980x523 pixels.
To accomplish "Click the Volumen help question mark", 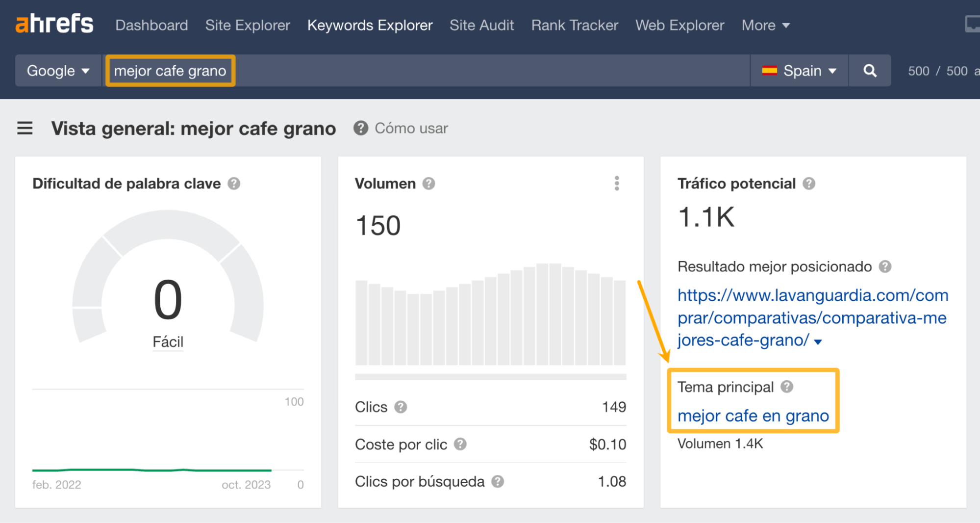I will coord(429,183).
